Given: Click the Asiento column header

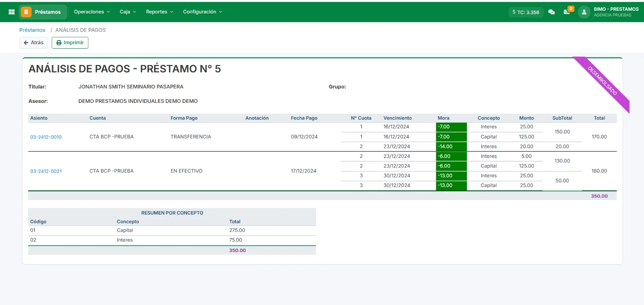Looking at the screenshot, I should tap(39, 118).
